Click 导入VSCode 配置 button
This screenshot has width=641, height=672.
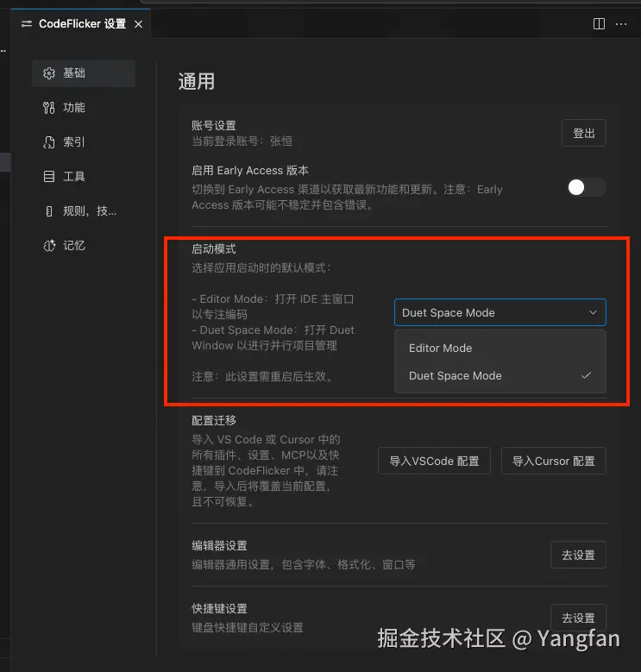434,461
